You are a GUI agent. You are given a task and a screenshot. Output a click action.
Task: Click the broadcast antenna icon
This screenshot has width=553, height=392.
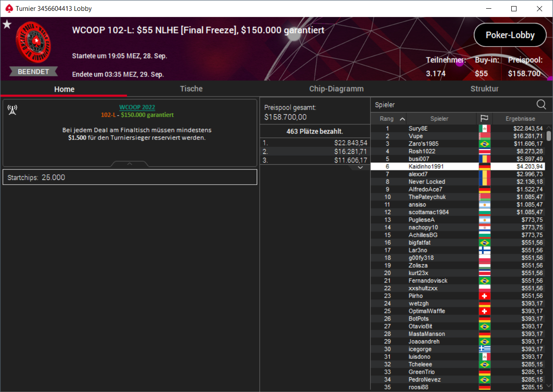pyautogui.click(x=12, y=110)
